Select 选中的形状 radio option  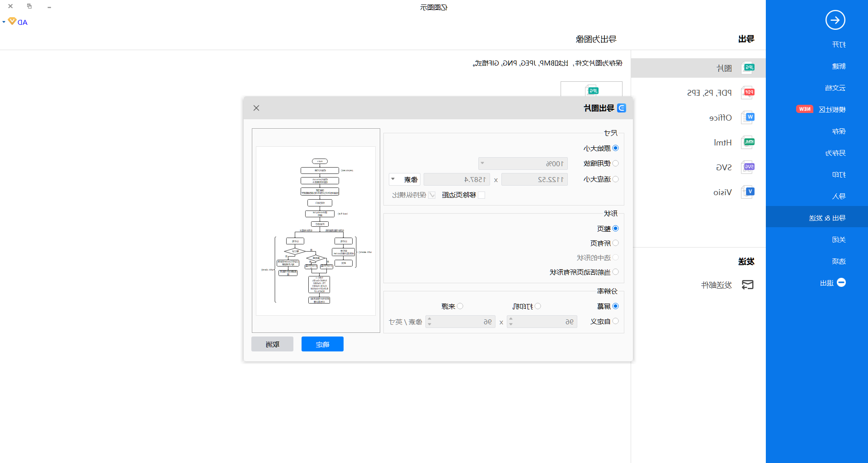click(x=616, y=257)
